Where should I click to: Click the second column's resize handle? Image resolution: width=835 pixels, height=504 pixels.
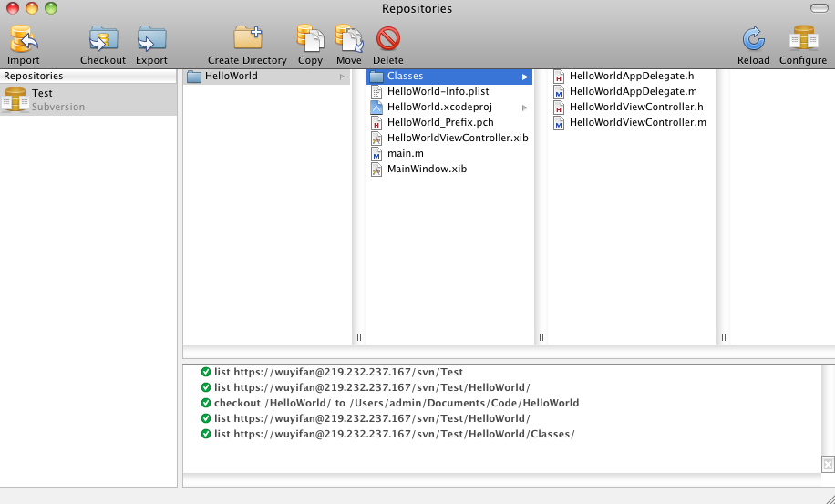point(541,337)
